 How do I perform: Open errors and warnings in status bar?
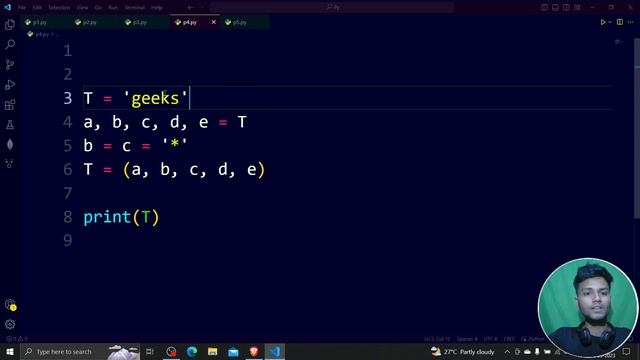click(x=17, y=339)
